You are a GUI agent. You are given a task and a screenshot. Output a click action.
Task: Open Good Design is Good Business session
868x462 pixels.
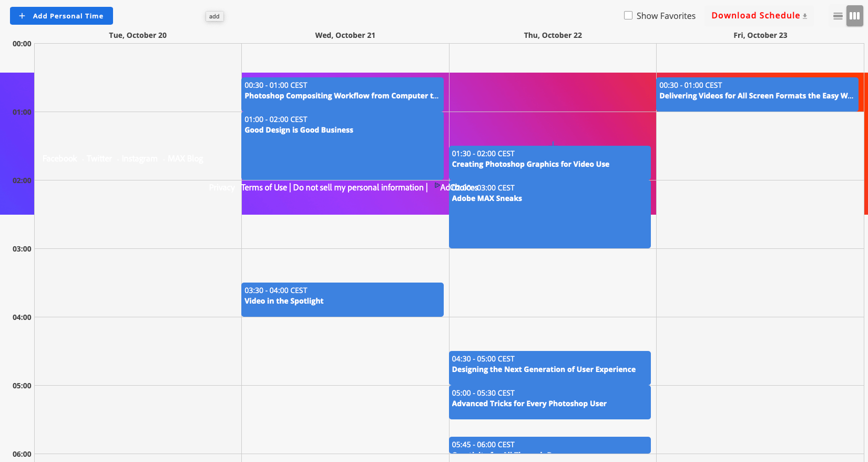(x=342, y=146)
